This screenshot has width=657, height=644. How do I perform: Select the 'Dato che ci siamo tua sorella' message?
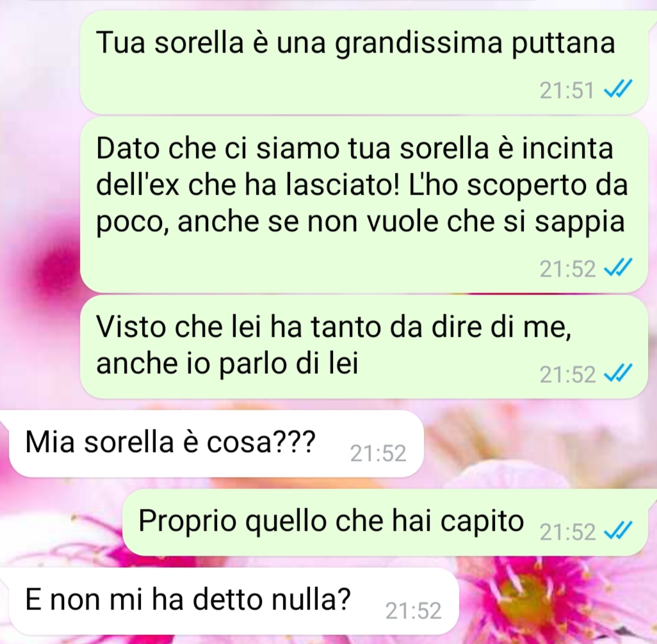pos(364,205)
